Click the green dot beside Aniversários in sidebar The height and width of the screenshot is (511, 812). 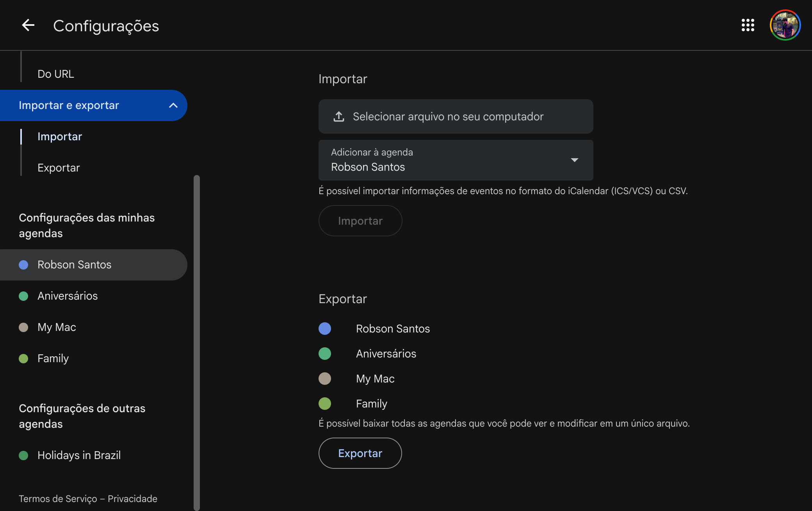point(23,296)
